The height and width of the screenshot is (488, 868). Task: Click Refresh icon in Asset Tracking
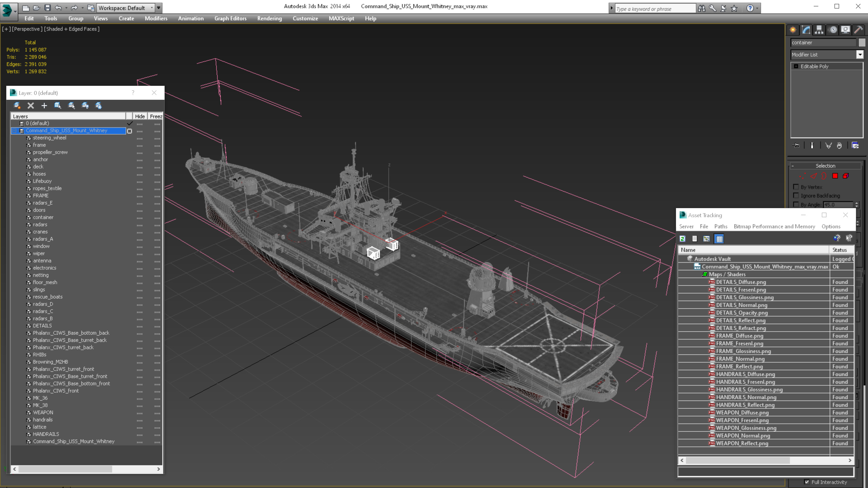(683, 239)
